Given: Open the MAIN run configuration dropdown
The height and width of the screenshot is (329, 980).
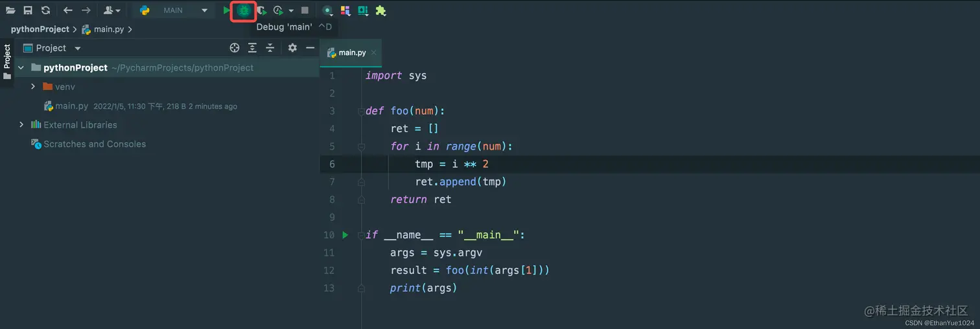Looking at the screenshot, I should tap(174, 10).
